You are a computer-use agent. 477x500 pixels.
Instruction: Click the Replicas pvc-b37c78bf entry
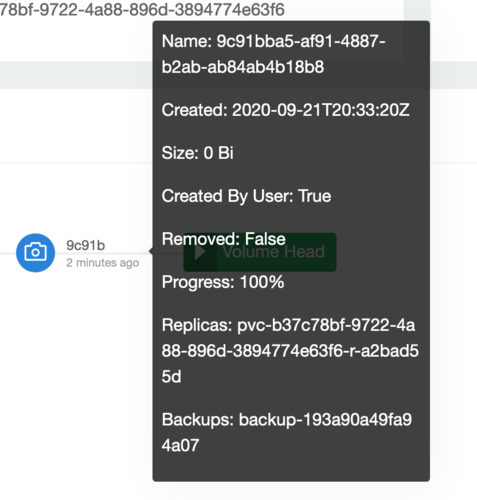point(290,351)
